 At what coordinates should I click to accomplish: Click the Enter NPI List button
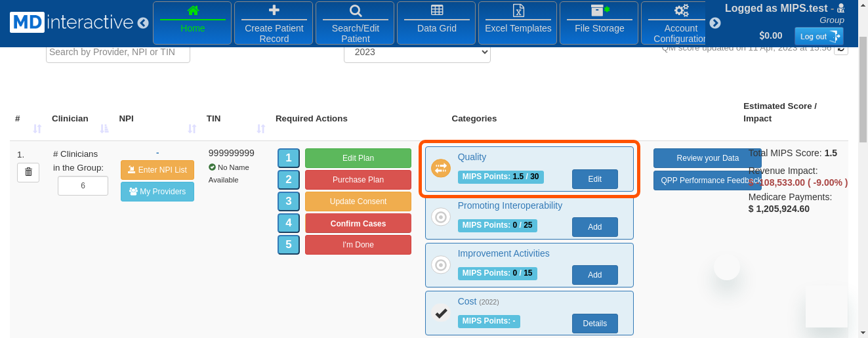pos(157,170)
